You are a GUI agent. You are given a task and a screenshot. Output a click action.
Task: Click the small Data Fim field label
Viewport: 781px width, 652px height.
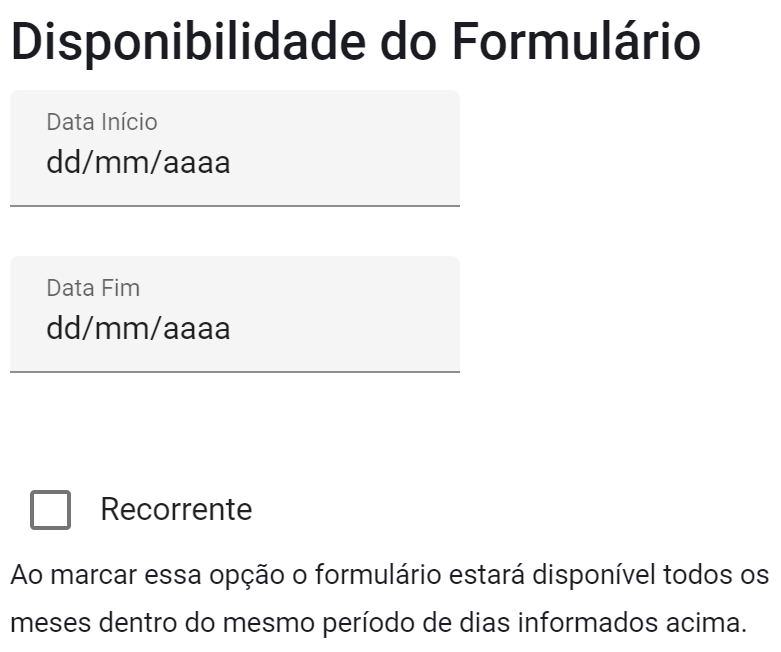(93, 288)
